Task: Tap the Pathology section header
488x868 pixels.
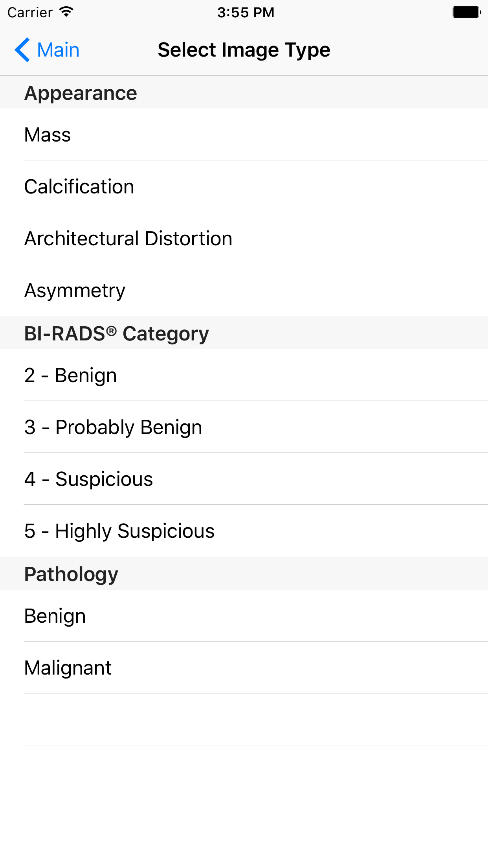Action: click(x=71, y=574)
